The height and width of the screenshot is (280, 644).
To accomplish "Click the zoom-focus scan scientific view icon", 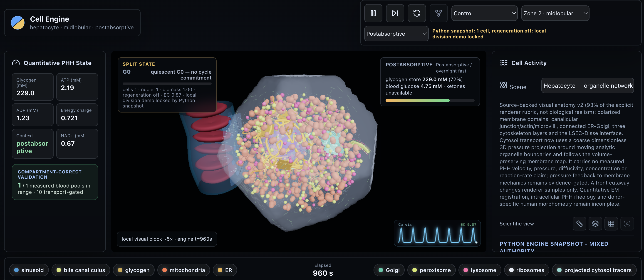I will [x=627, y=224].
